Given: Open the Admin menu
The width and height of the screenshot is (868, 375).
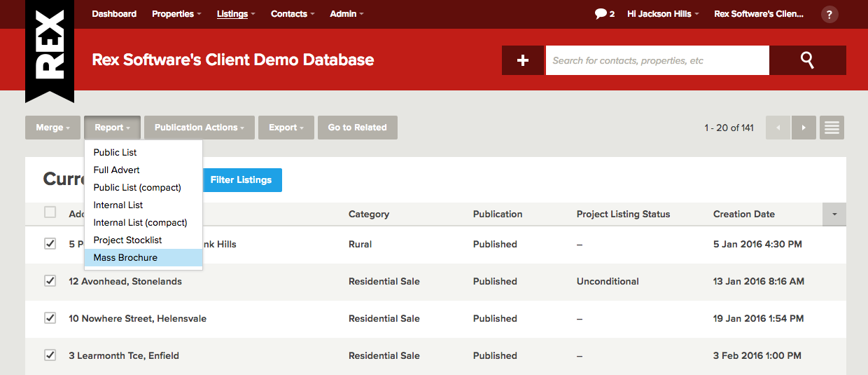Looking at the screenshot, I should 346,14.
